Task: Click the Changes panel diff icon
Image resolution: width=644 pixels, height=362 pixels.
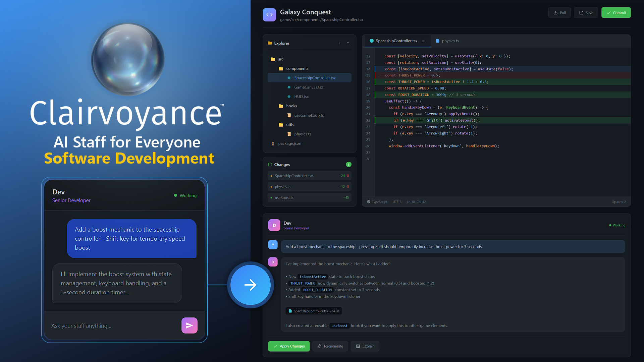Action: click(x=270, y=164)
